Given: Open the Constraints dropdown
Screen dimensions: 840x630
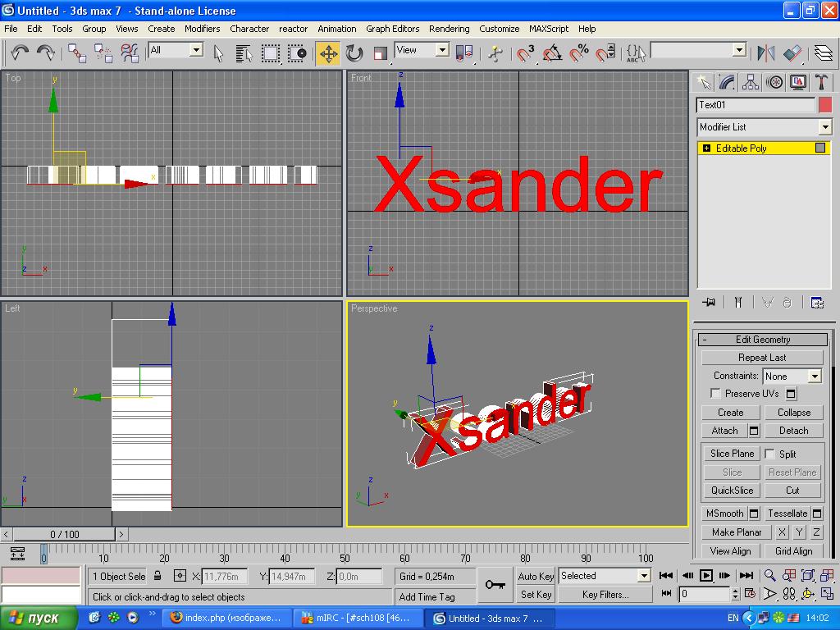Looking at the screenshot, I should (x=814, y=377).
